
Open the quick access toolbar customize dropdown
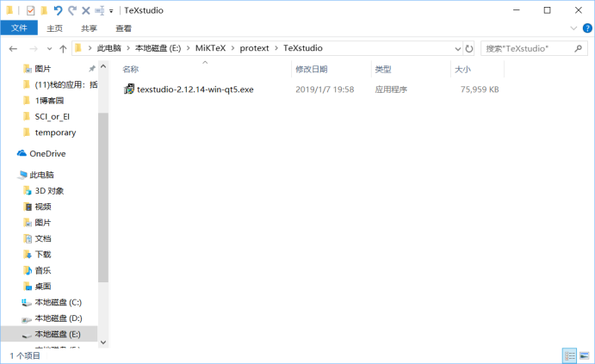coord(111,11)
